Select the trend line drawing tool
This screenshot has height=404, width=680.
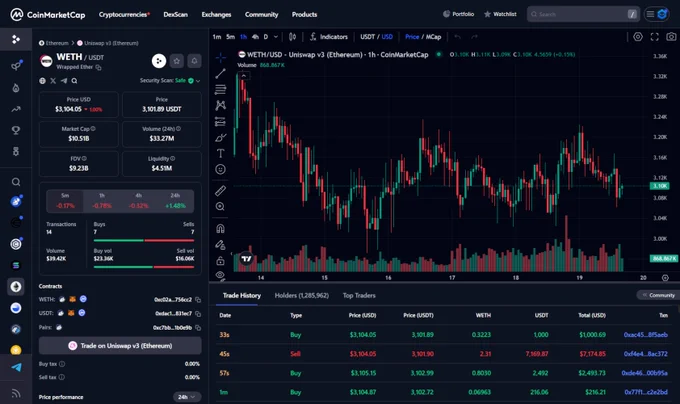tap(220, 73)
